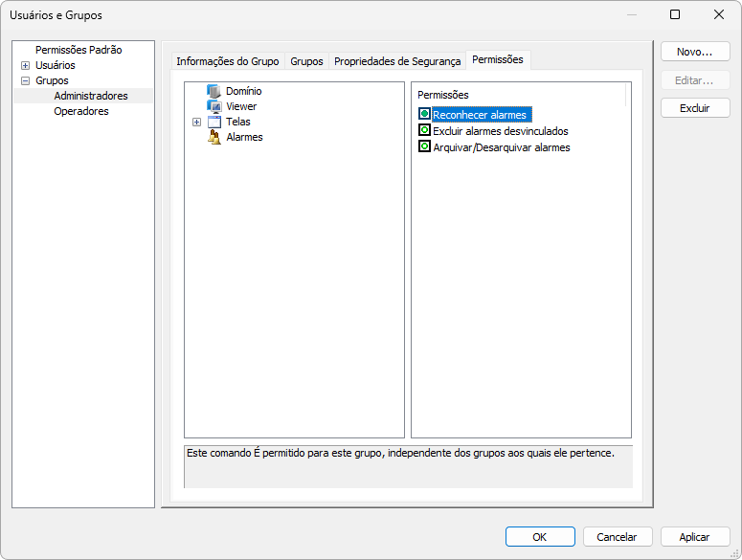The image size is (742, 560).
Task: Open the Propriedades de Segurança tab
Action: point(396,61)
